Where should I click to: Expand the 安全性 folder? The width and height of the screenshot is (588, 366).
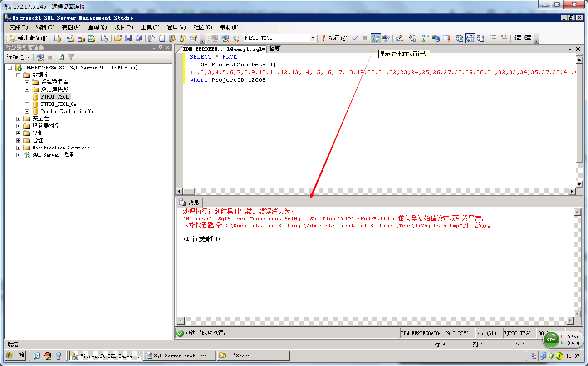pos(19,119)
